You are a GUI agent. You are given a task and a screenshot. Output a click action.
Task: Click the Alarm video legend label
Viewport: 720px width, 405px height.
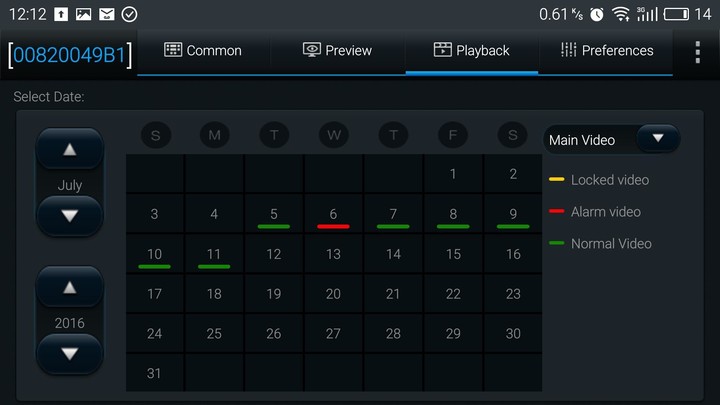coord(606,212)
